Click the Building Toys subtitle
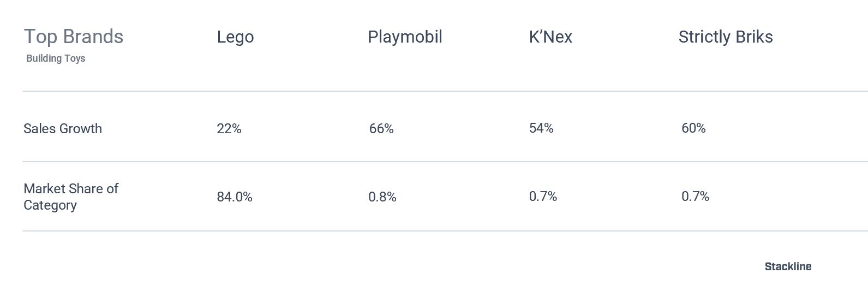 56,58
